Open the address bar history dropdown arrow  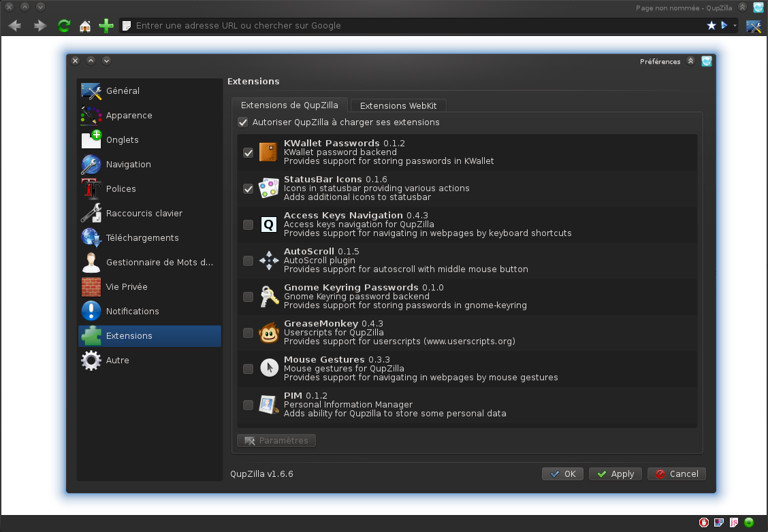click(735, 25)
